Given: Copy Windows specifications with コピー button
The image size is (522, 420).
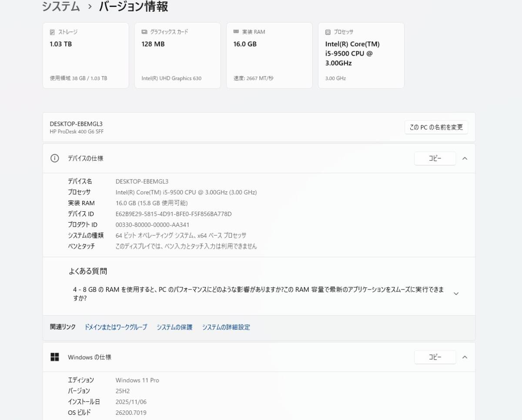Looking at the screenshot, I should [435, 357].
